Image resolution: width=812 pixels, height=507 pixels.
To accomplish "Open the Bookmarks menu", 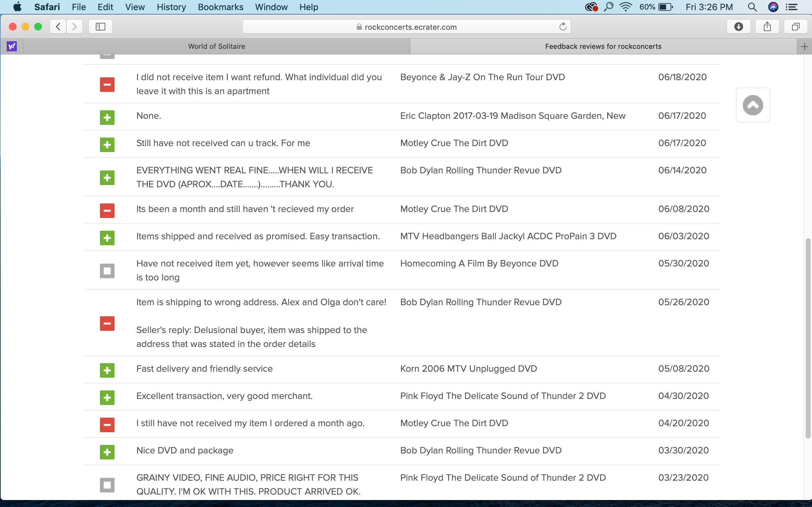I will [x=220, y=7].
